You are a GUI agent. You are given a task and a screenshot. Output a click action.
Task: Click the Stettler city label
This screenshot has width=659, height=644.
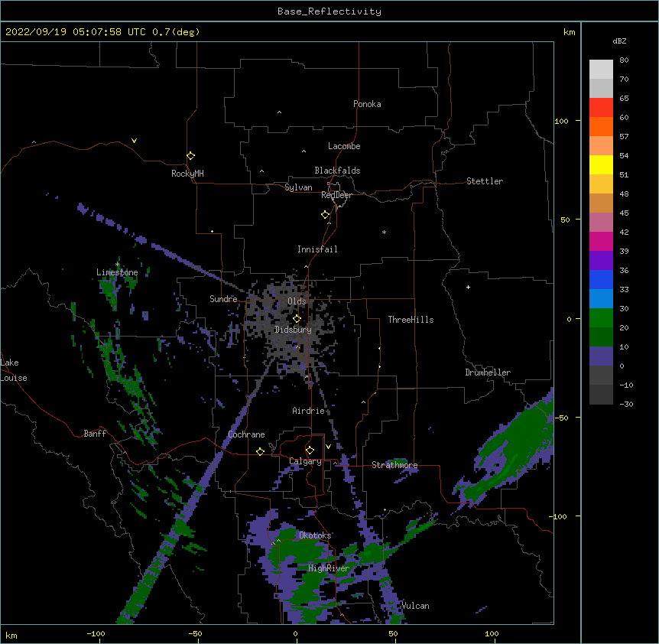[x=484, y=181]
